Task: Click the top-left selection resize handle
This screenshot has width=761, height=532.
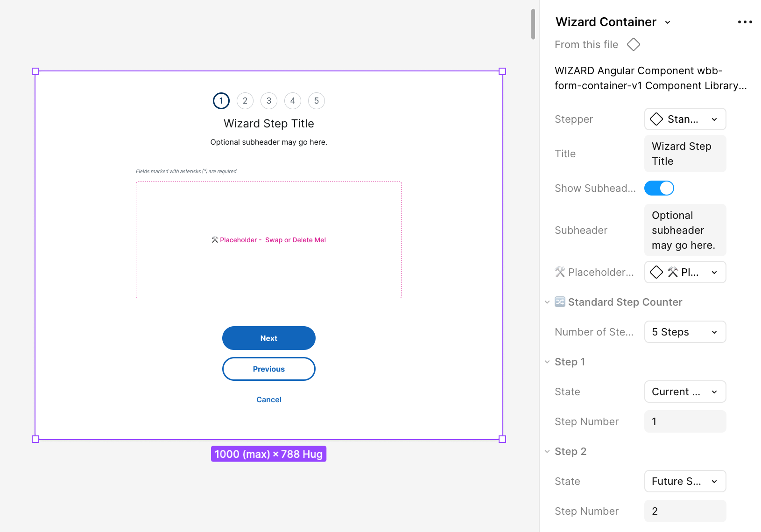Action: pos(35,71)
